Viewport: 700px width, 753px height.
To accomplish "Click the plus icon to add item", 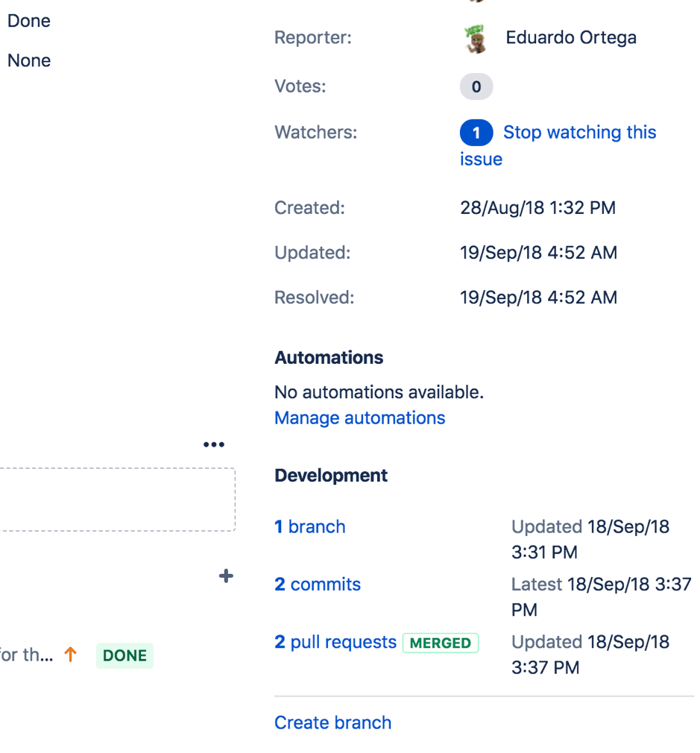I will pos(227,576).
